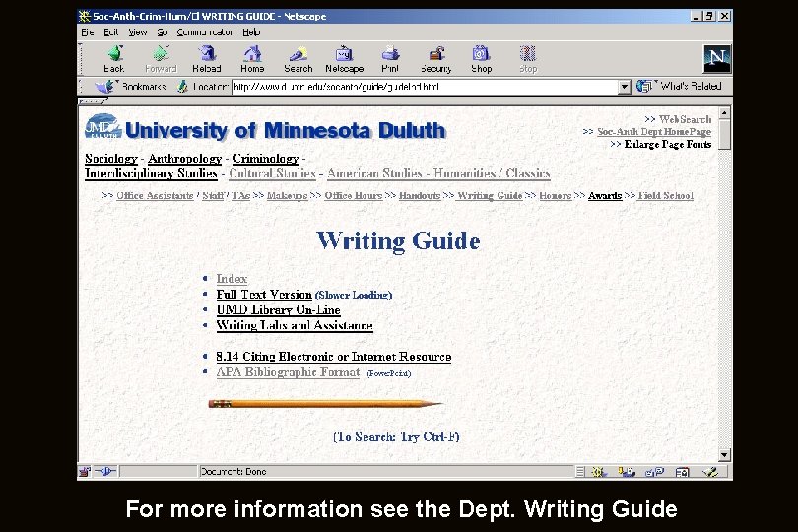Open the View menu

point(137,33)
